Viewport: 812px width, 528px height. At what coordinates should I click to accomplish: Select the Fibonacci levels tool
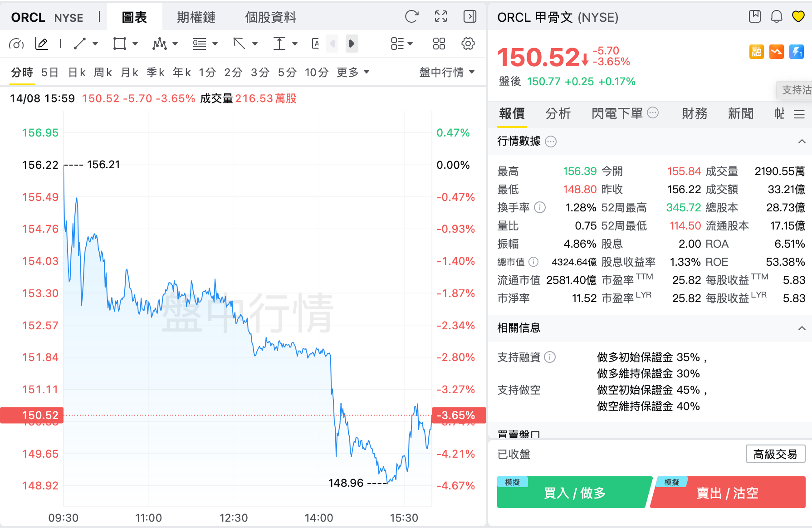200,44
